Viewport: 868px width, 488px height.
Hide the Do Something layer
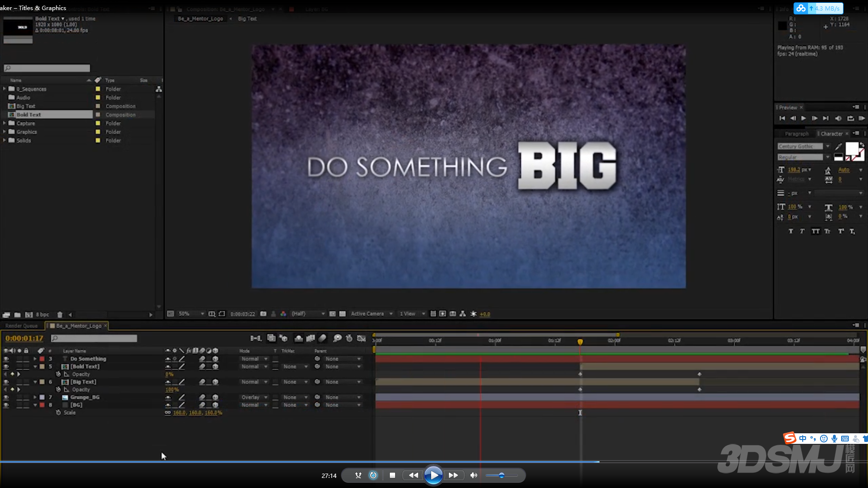(6, 359)
